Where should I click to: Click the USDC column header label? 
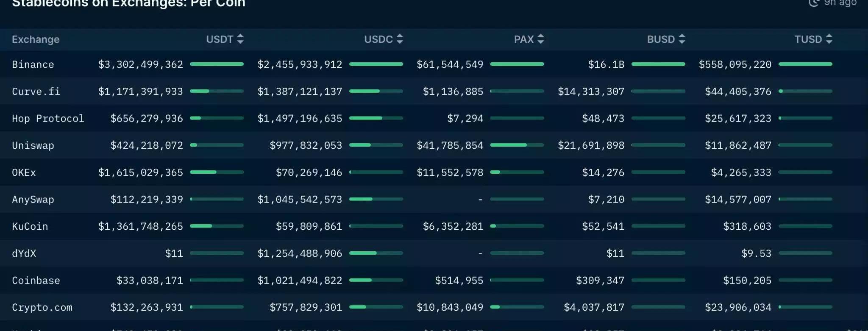(x=378, y=39)
